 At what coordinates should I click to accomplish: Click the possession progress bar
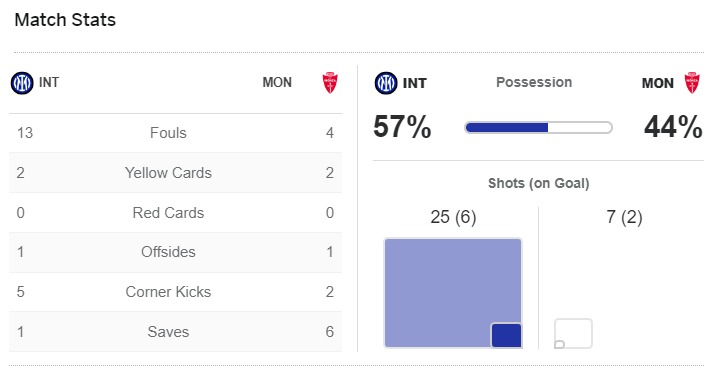click(x=539, y=128)
